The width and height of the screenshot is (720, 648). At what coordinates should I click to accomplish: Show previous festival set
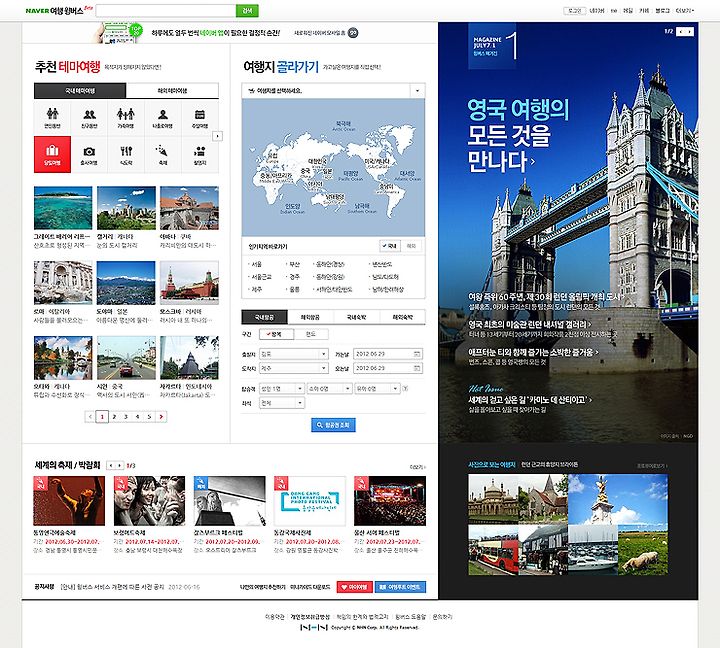[x=111, y=465]
